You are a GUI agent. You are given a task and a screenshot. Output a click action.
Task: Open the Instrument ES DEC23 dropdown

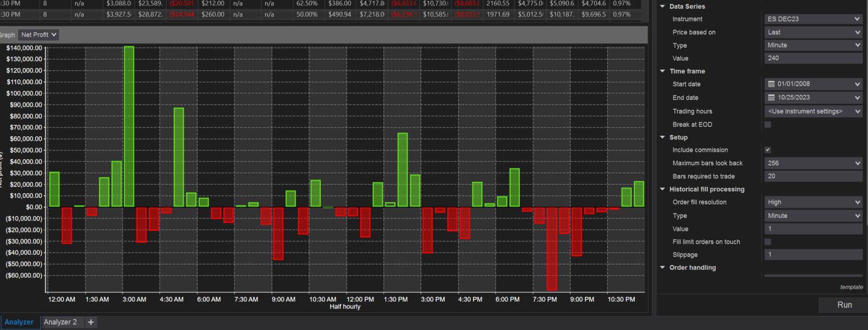[x=813, y=19]
